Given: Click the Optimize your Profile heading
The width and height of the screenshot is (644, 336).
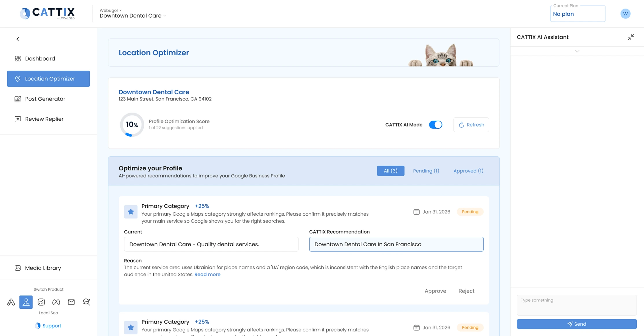Looking at the screenshot, I should (150, 168).
